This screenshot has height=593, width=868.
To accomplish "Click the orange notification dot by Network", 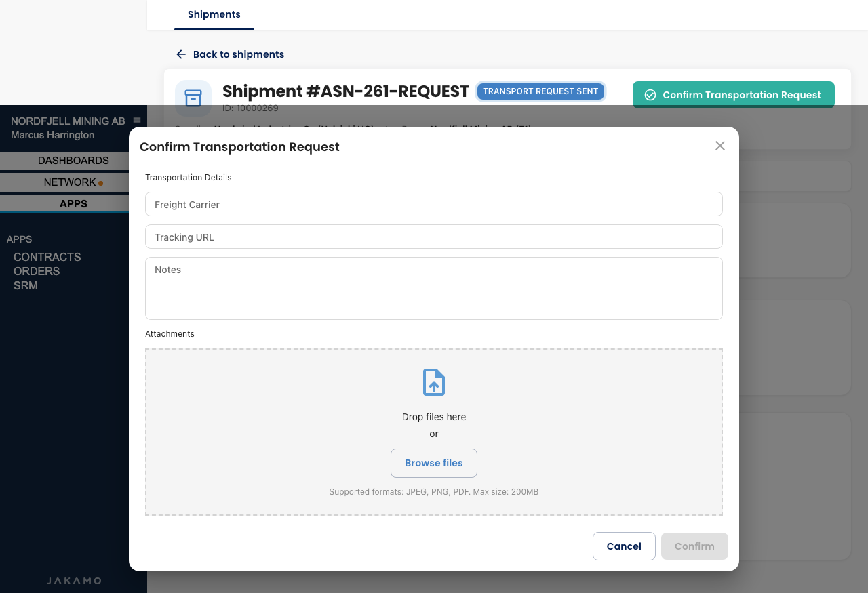I will coord(101,183).
